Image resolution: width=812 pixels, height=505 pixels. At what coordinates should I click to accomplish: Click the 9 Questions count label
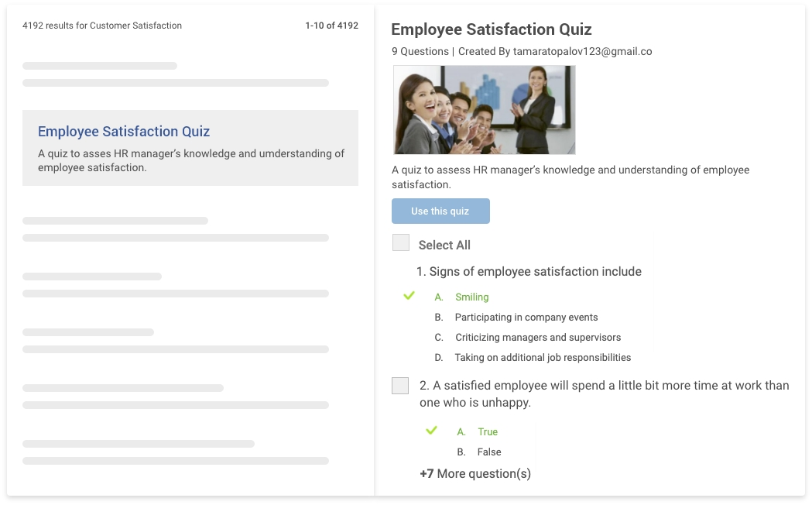[x=420, y=52]
